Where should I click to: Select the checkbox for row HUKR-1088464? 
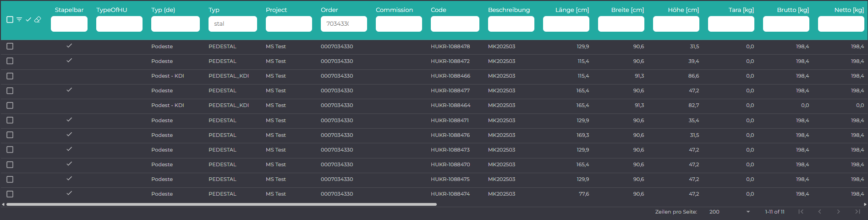[10, 105]
